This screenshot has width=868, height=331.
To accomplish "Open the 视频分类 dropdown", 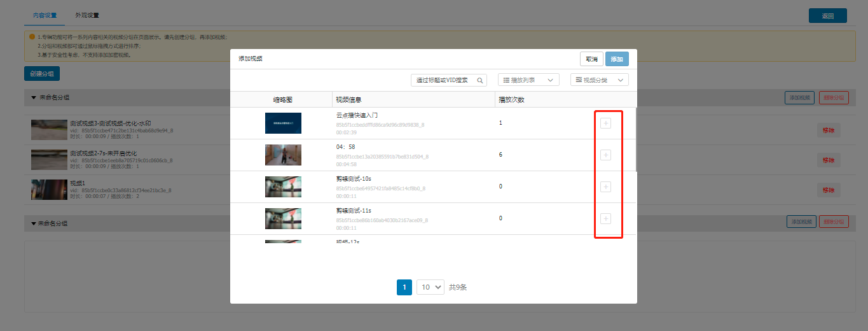I will coord(600,80).
